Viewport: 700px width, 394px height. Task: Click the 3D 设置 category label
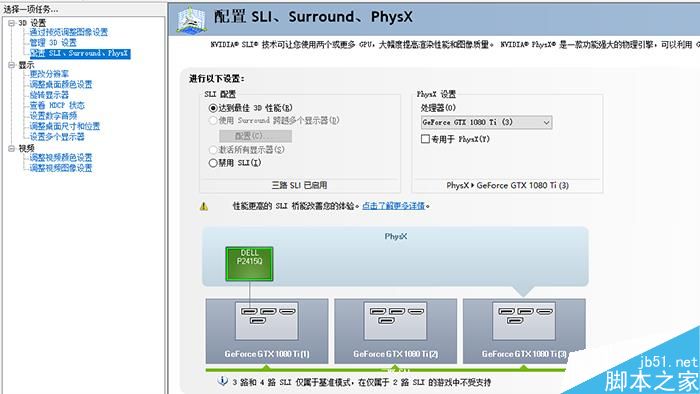click(32, 23)
